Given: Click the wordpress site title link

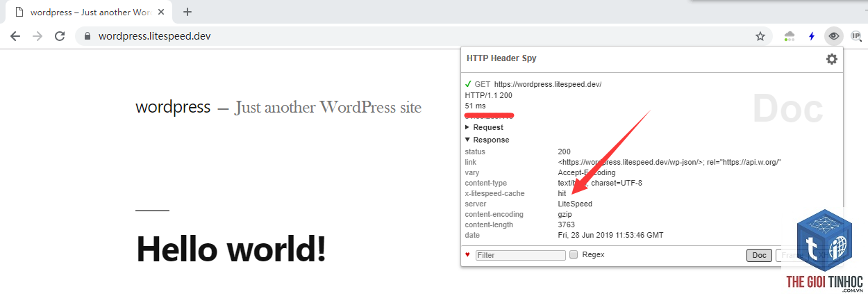Looking at the screenshot, I should 173,107.
